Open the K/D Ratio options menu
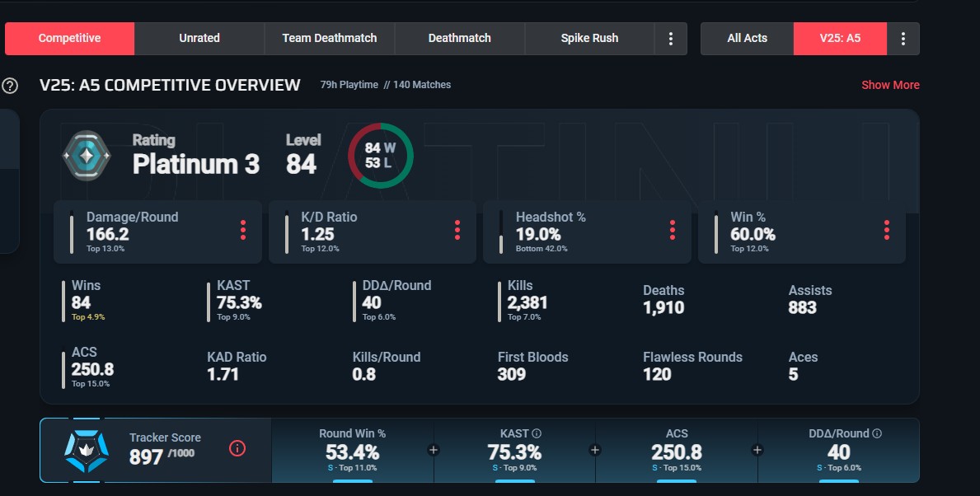This screenshot has width=980, height=496. pyautogui.click(x=457, y=231)
